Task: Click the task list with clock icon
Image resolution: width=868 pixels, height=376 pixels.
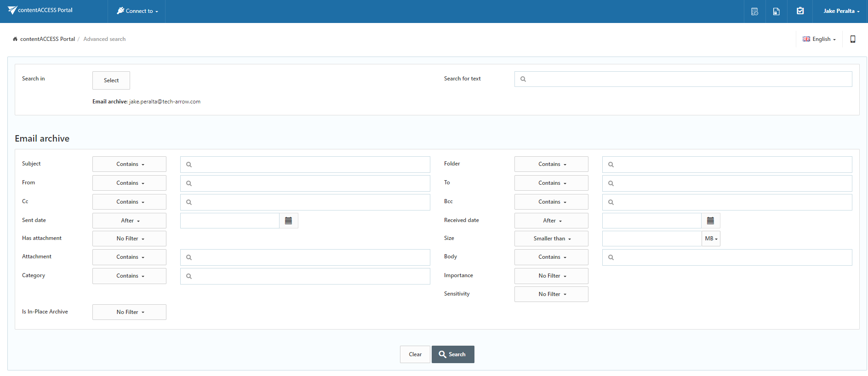Action: 754,11
